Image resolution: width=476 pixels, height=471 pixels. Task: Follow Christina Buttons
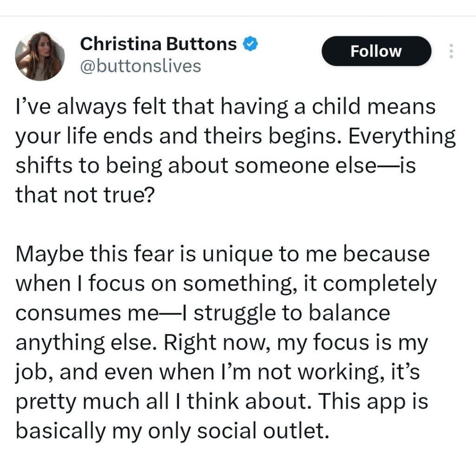(x=376, y=51)
